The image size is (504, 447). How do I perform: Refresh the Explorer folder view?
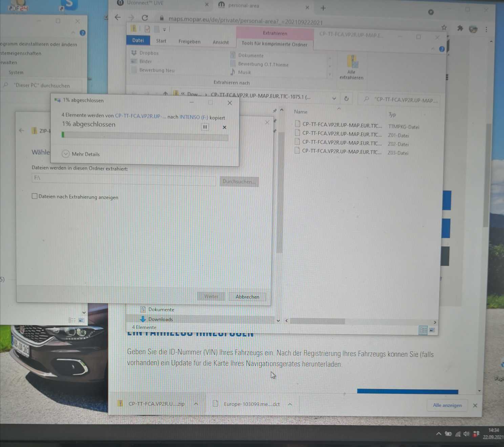346,98
